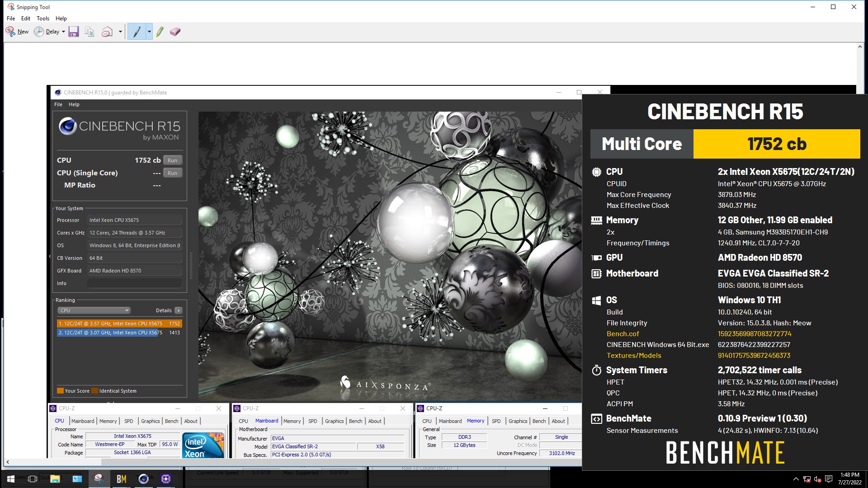Open Graphics tab in left CPU-Z window
The width and height of the screenshot is (868, 488).
[x=151, y=421]
